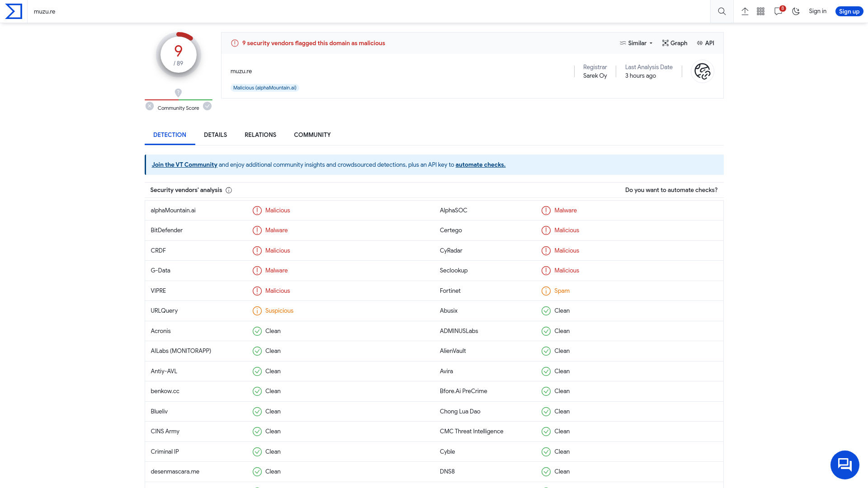This screenshot has width=868, height=488.
Task: Switch to the DETECTION tab
Action: (170, 135)
